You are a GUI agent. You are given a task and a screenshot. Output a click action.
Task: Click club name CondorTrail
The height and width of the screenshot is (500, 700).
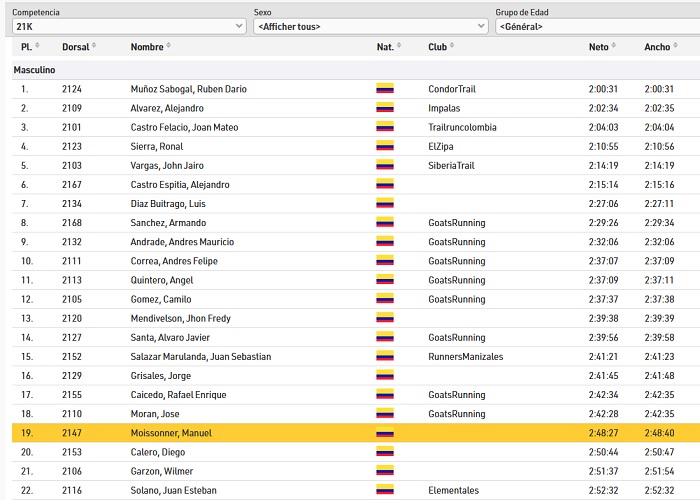coord(451,89)
